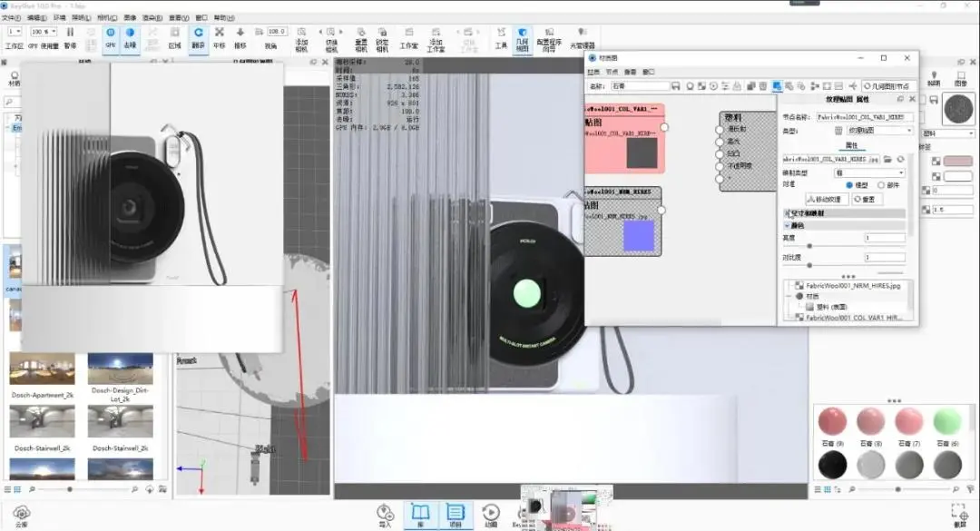Open the 编辑 menu in main menu bar
This screenshot has height=531, width=980.
(x=37, y=18)
